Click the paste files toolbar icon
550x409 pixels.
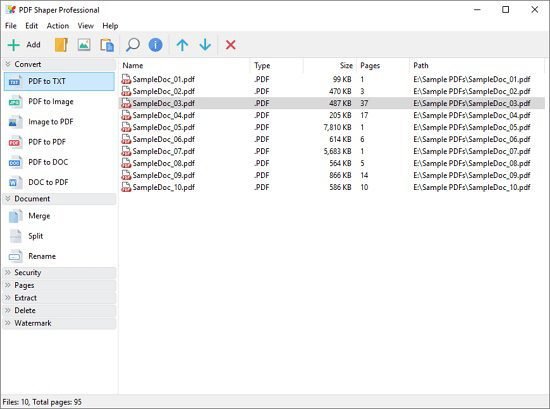(x=107, y=45)
